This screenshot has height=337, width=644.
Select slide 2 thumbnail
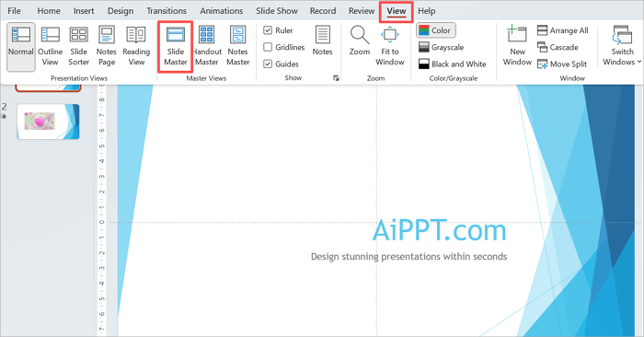coord(48,122)
